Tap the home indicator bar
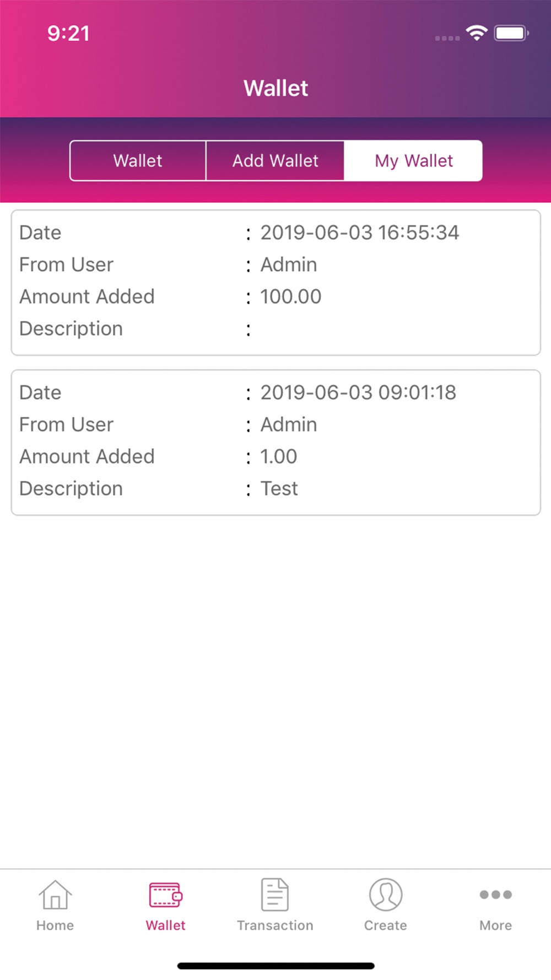The image size is (551, 980). tap(275, 966)
